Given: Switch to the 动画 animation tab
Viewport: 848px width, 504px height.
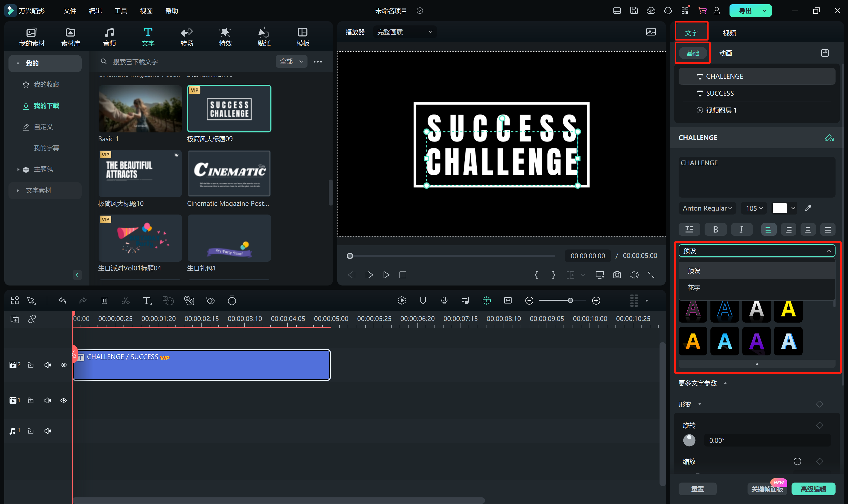Looking at the screenshot, I should tap(725, 53).
